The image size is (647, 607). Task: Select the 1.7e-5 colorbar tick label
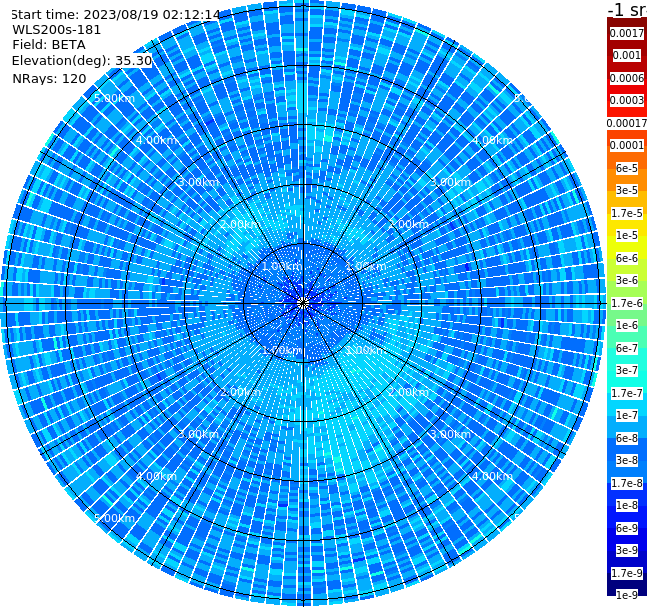tap(627, 213)
